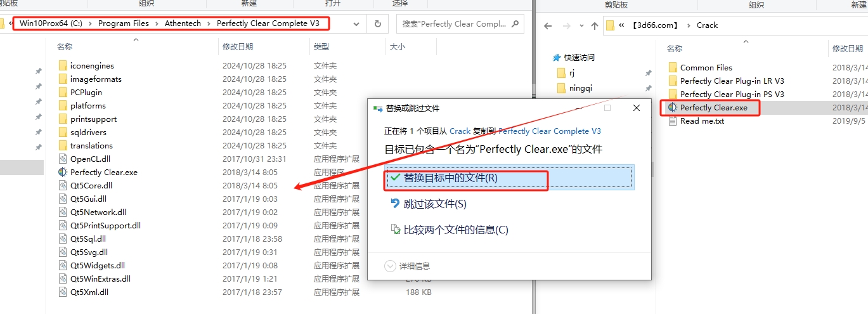This screenshot has width=868, height=314.
Task: Sort left window by 名称 column
Action: [65, 46]
